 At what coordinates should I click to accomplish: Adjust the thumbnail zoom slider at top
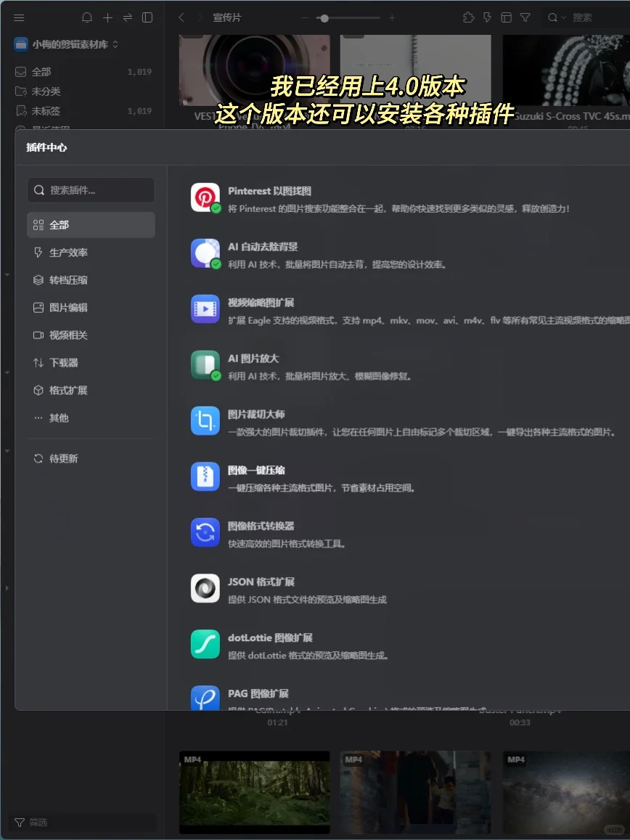(x=324, y=17)
